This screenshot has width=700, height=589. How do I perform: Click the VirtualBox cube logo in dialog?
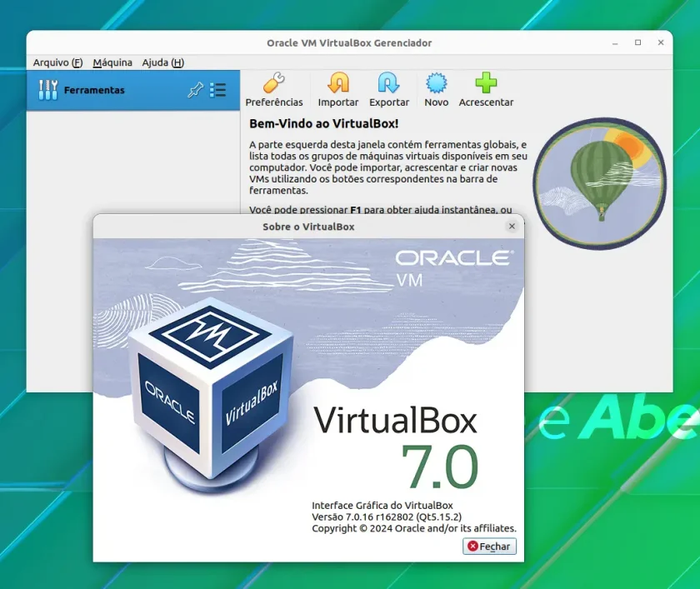(x=210, y=395)
